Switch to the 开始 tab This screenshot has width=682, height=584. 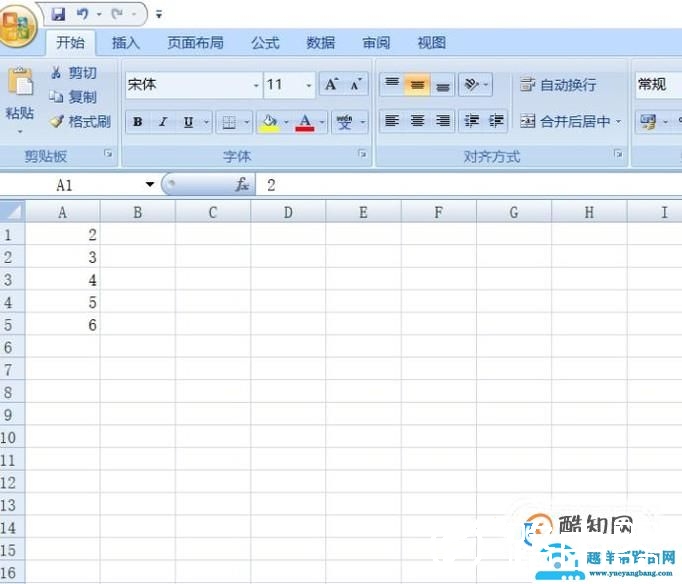tap(70, 43)
